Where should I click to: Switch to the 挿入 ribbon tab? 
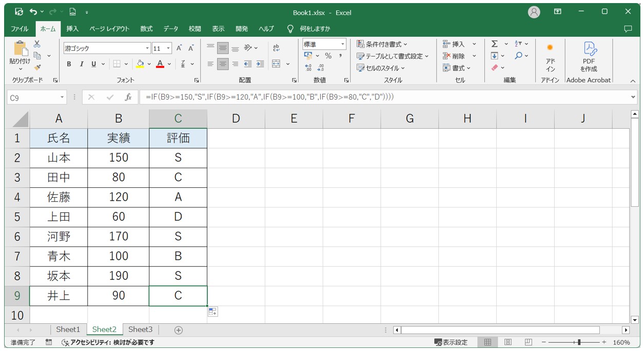point(72,29)
